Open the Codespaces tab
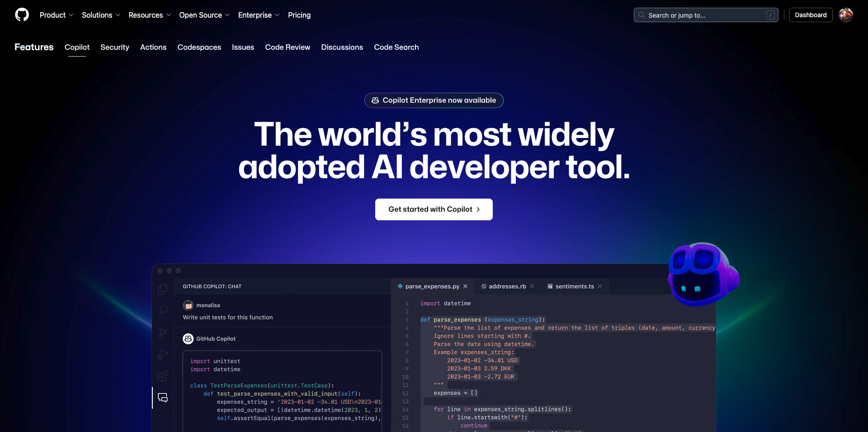Image resolution: width=868 pixels, height=432 pixels. (x=199, y=47)
